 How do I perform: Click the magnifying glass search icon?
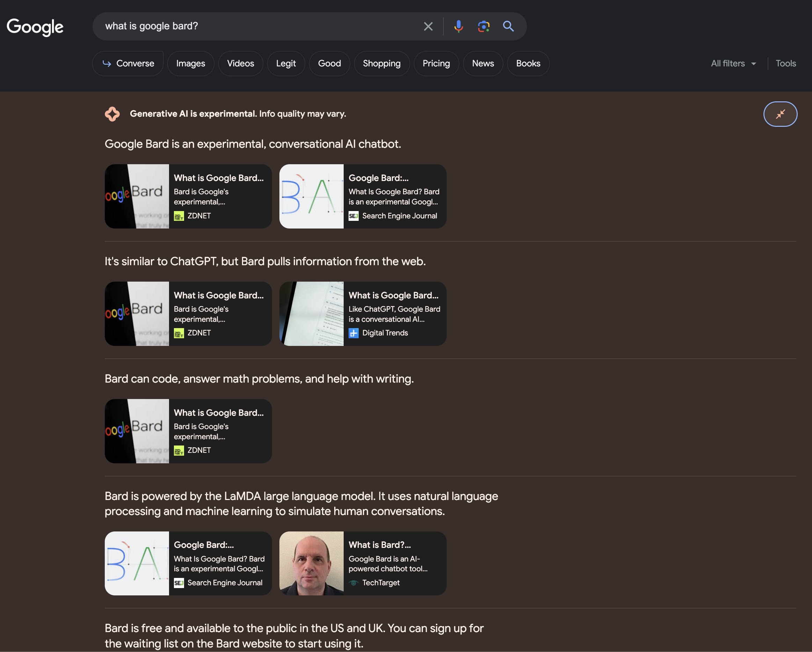(x=508, y=27)
